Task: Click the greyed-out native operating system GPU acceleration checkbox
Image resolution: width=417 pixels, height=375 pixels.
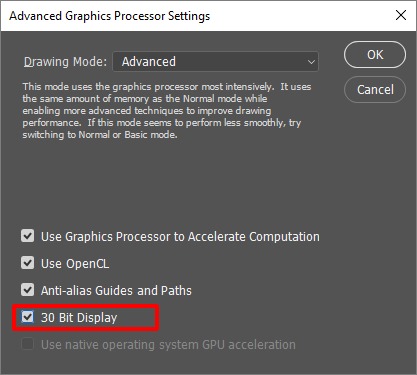Action: pyautogui.click(x=27, y=344)
